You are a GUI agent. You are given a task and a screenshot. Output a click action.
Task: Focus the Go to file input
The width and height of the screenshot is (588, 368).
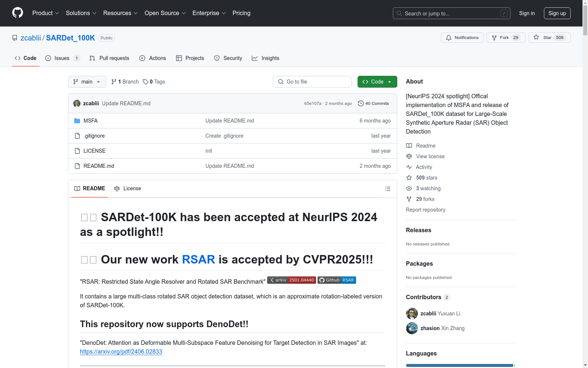(312, 82)
